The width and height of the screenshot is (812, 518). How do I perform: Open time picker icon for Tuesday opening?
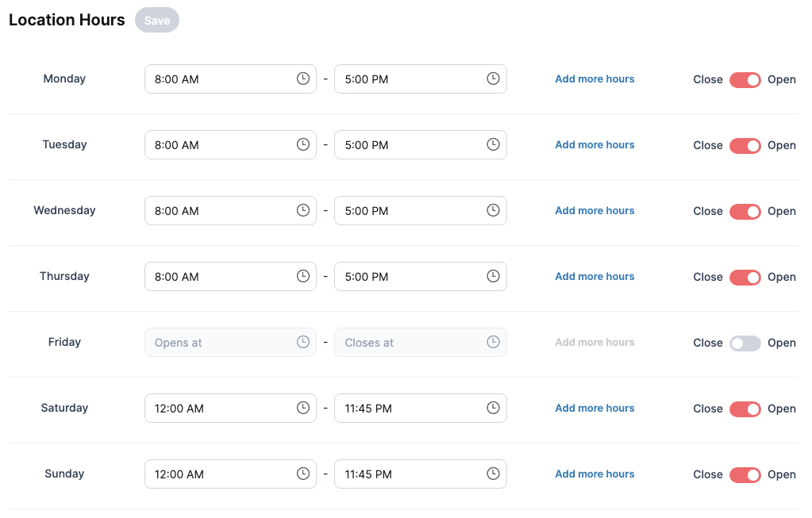tap(303, 144)
